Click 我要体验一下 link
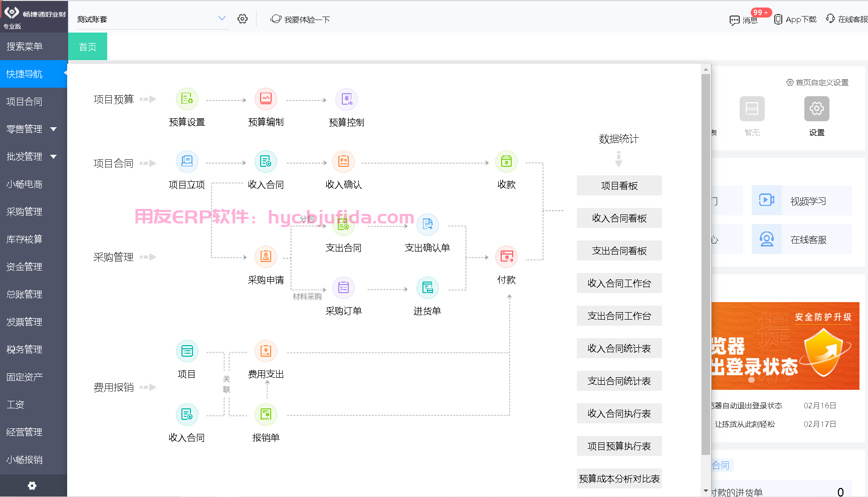This screenshot has width=868, height=497. click(300, 20)
